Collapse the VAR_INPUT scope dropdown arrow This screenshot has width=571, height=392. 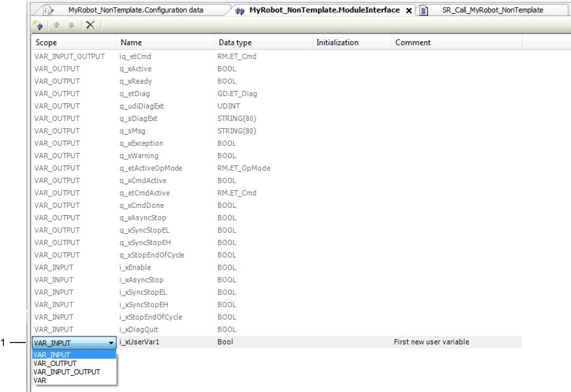[x=111, y=343]
